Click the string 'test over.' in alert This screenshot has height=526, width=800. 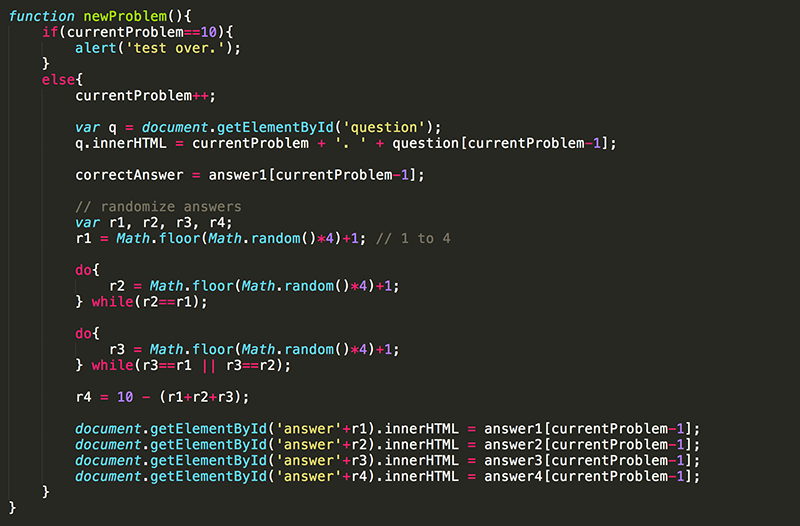coord(175,48)
